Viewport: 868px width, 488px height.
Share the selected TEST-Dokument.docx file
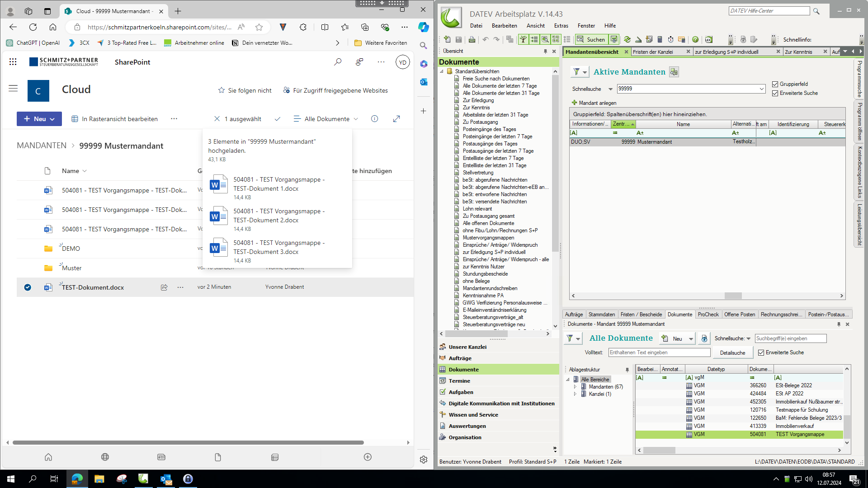pyautogui.click(x=164, y=287)
